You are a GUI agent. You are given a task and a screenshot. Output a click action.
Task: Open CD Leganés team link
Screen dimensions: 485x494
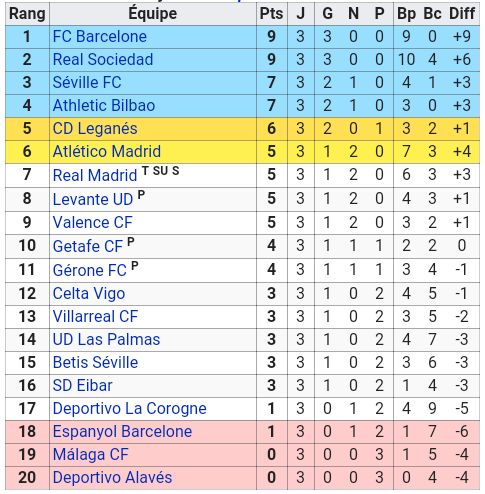coord(95,129)
